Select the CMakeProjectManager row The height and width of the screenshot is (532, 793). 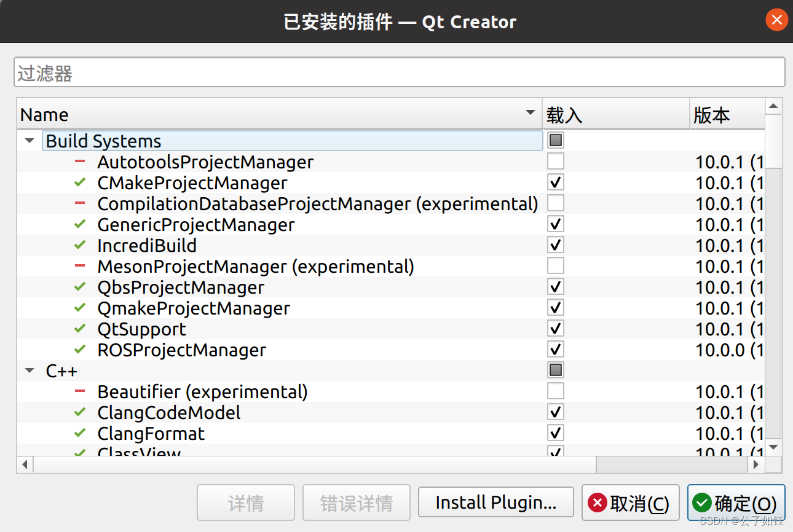pyautogui.click(x=390, y=182)
